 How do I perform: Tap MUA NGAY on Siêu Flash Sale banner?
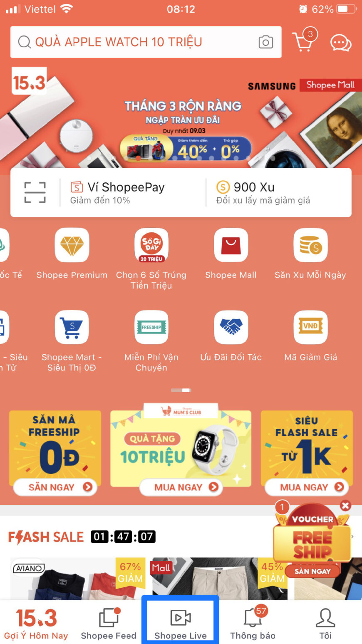(x=306, y=487)
